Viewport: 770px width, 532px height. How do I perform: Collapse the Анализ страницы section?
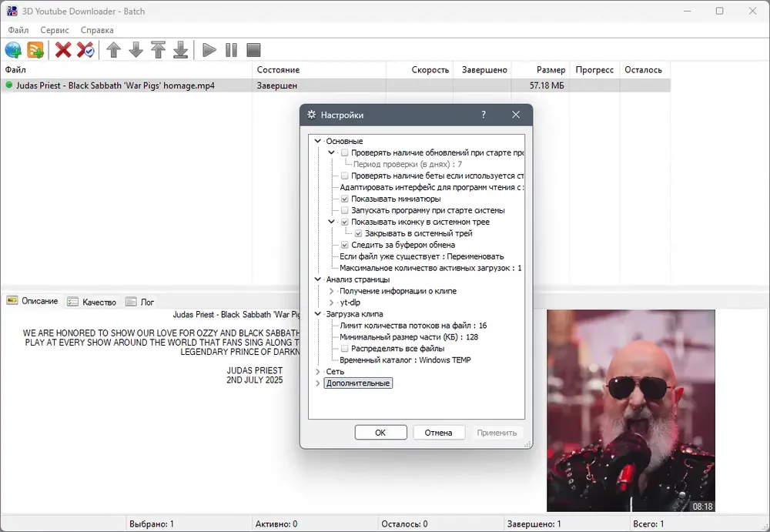pos(318,279)
